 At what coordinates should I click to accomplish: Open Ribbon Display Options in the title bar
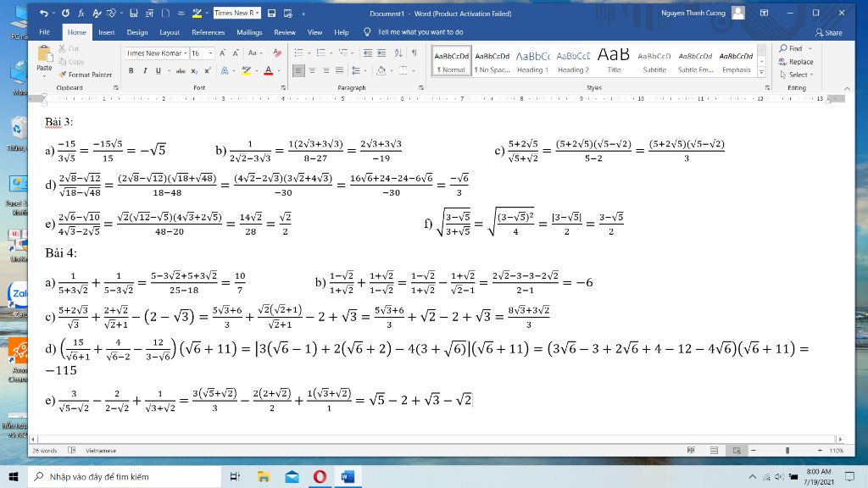[764, 13]
